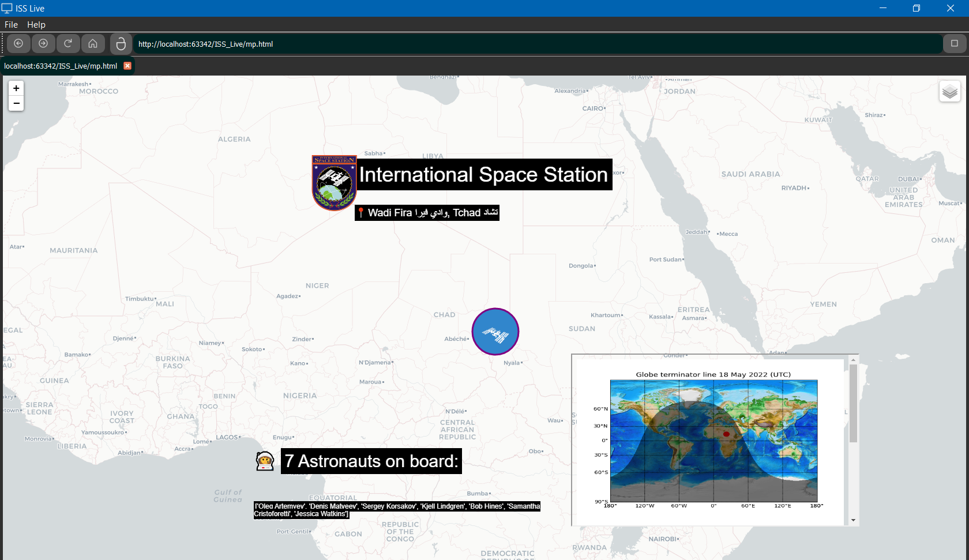Click the mouse-shaped icon beside the address bar
This screenshot has width=969, height=560.
tap(121, 44)
